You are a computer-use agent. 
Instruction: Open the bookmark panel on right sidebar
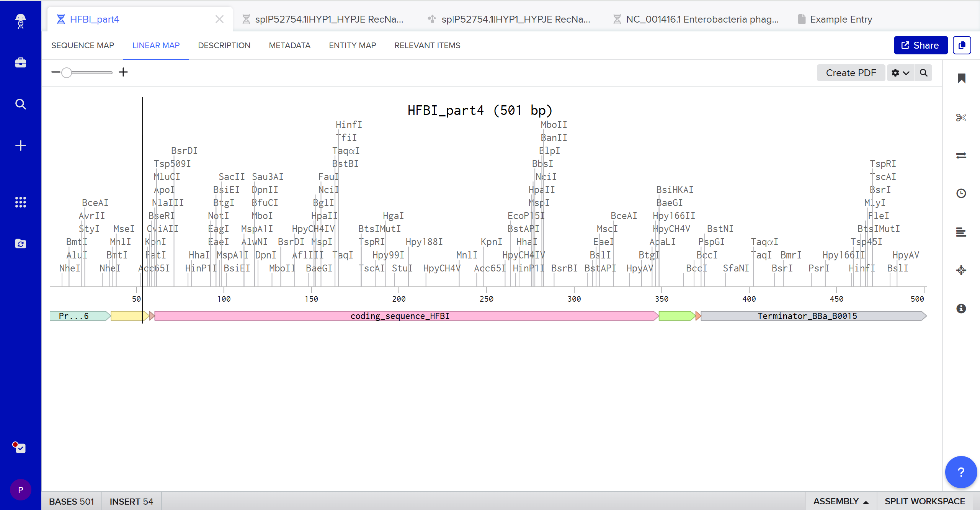coord(962,78)
